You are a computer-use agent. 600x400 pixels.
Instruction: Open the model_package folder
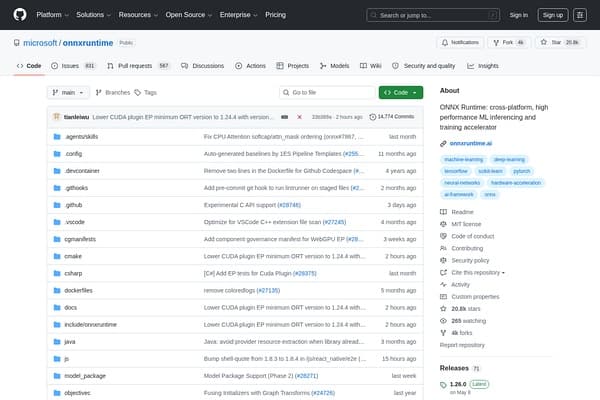pos(85,376)
